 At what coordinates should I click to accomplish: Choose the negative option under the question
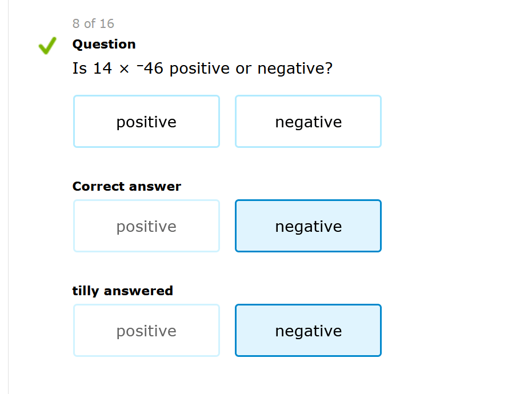[x=308, y=122]
